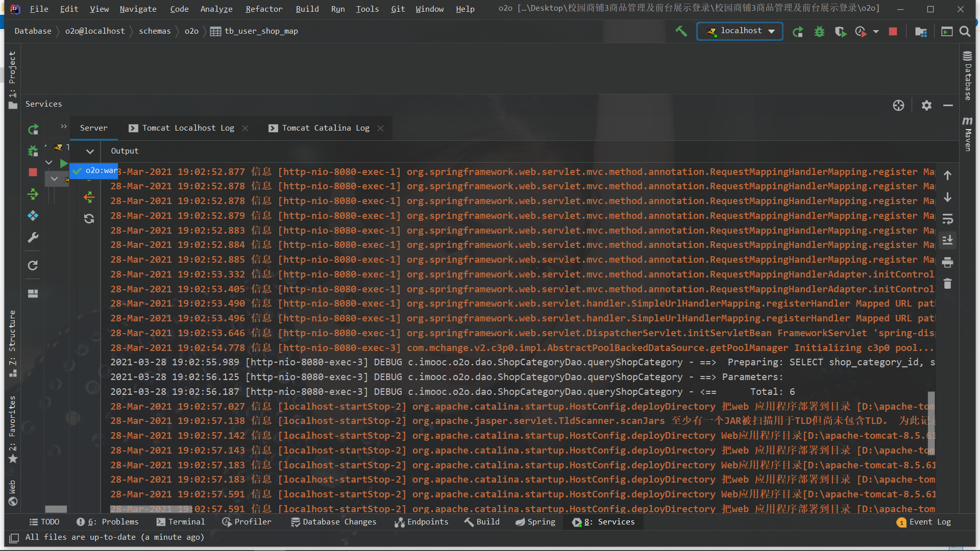The width and height of the screenshot is (980, 551).
Task: Open Services panel gear options
Action: coord(926,105)
